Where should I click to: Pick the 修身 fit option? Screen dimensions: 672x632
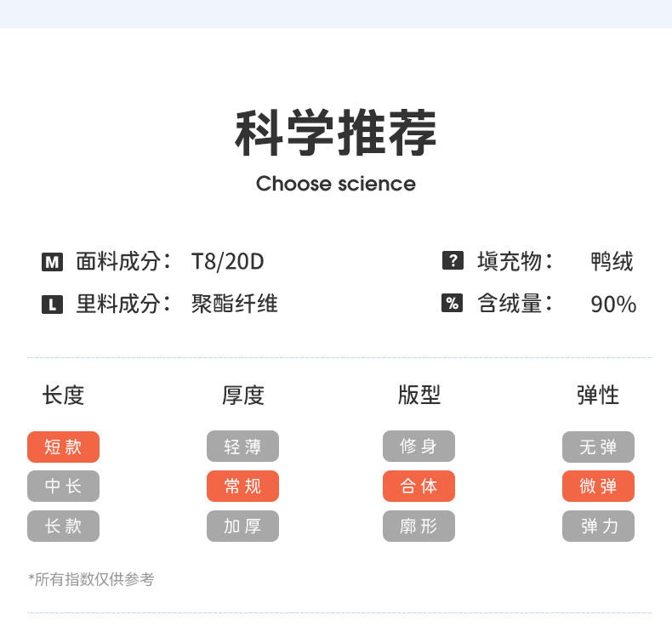[419, 447]
